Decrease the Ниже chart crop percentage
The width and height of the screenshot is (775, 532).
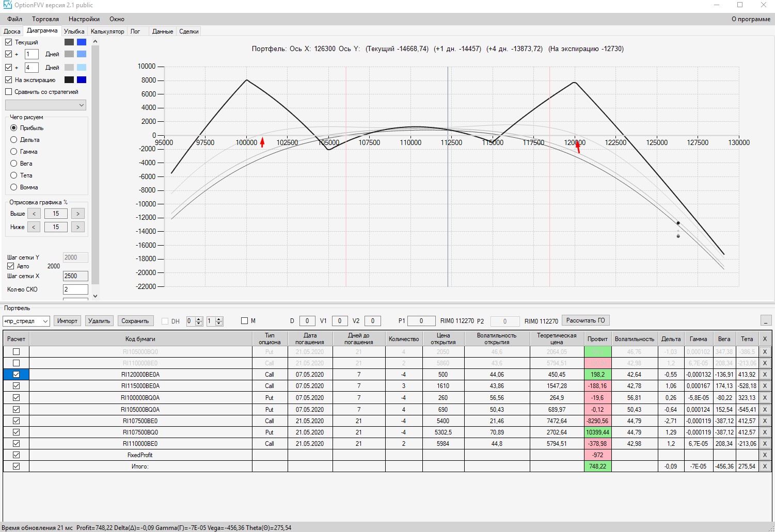(x=34, y=227)
